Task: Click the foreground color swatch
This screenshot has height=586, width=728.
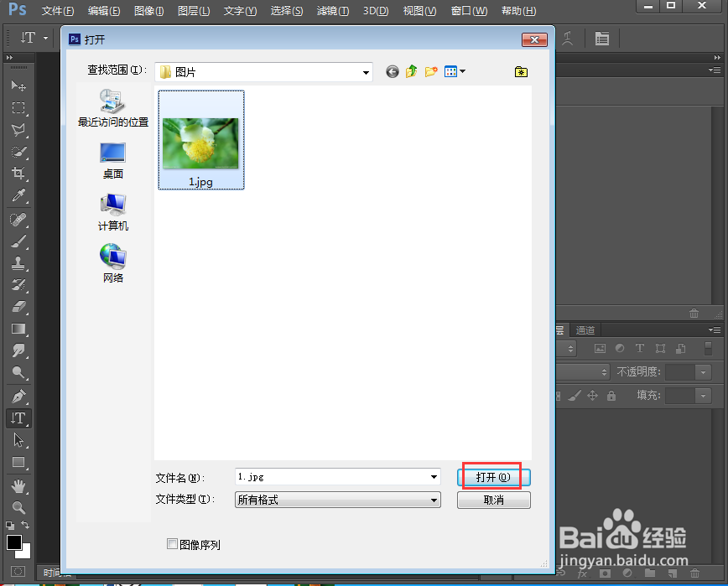Action: [14, 542]
